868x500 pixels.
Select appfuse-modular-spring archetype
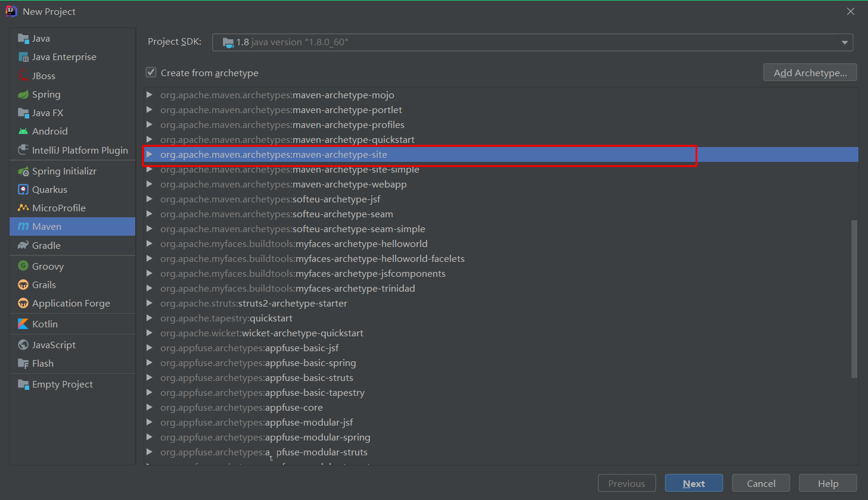[x=501, y=437]
